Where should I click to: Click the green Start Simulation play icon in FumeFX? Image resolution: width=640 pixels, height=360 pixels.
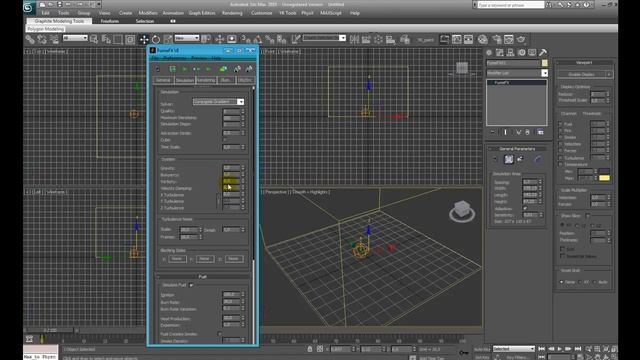click(184, 69)
